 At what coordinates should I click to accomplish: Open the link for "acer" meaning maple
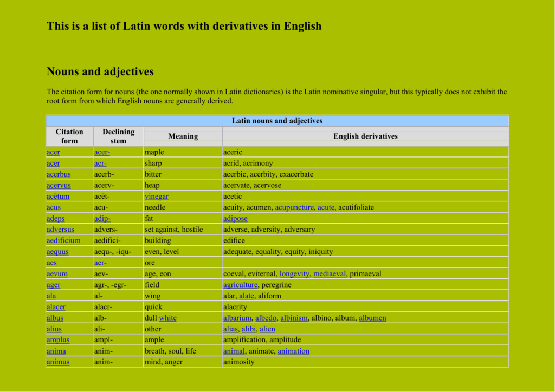pos(53,152)
